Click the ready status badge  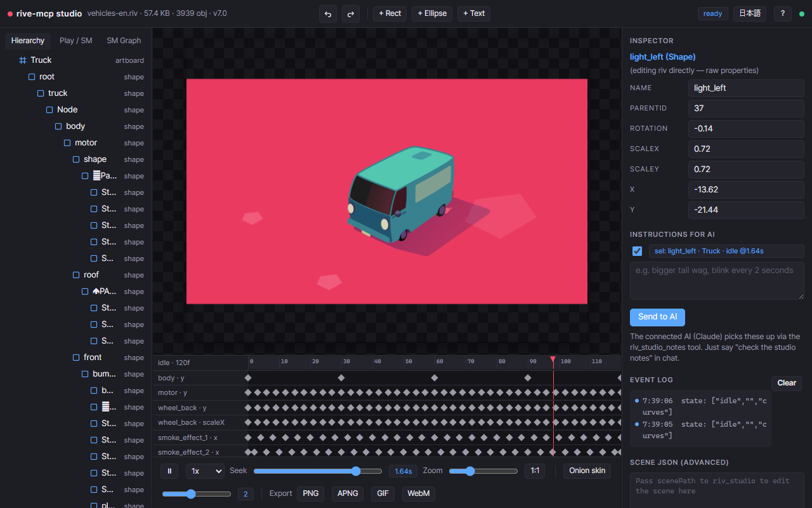pos(713,13)
